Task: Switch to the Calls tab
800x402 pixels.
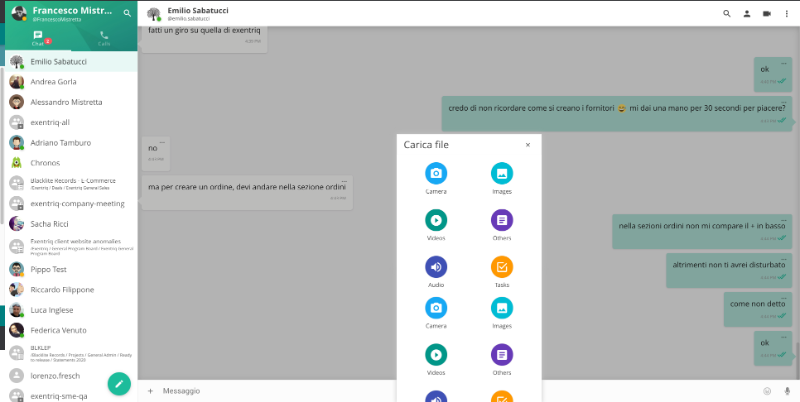Action: 104,38
